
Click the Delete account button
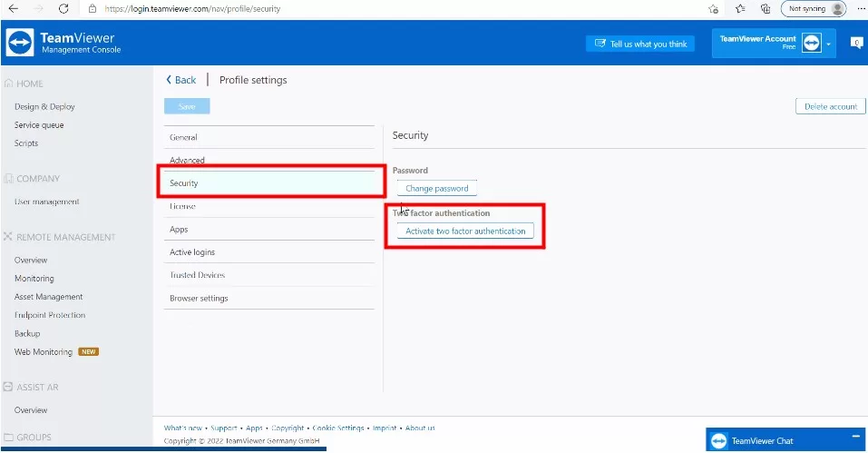[x=830, y=106]
